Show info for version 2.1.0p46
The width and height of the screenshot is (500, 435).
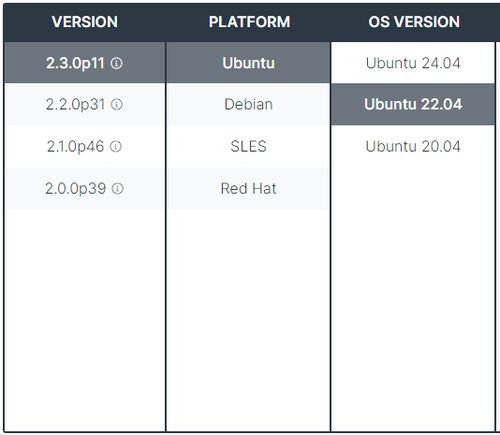pos(116,146)
